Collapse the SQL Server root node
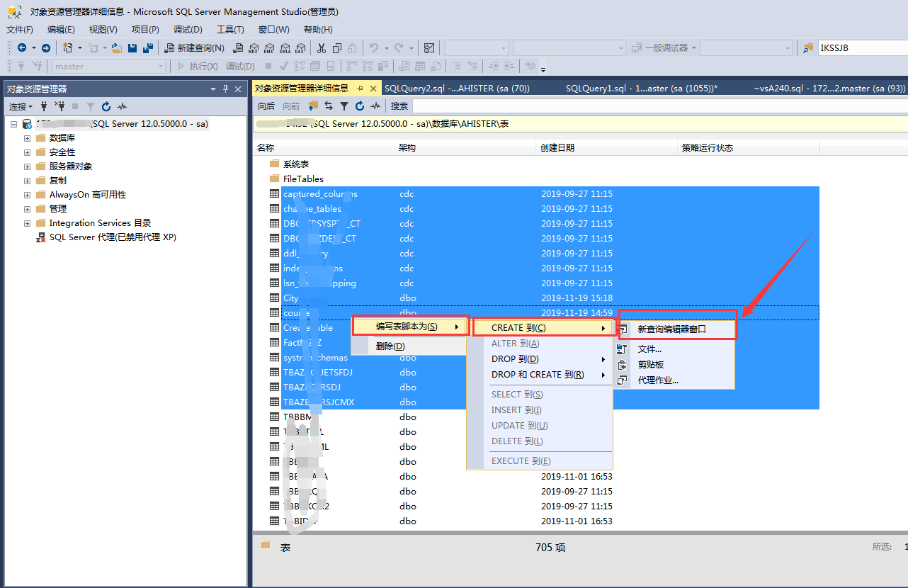Image resolution: width=908 pixels, height=588 pixels. point(14,123)
